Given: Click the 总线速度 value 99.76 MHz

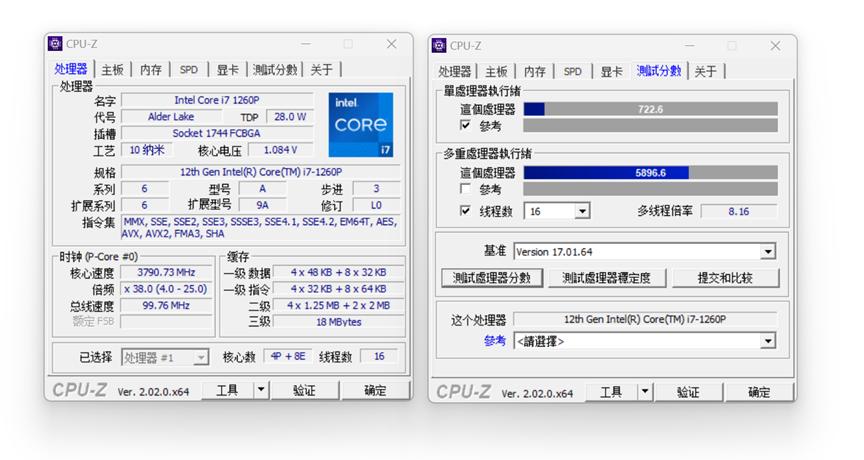Looking at the screenshot, I should pos(166,305).
